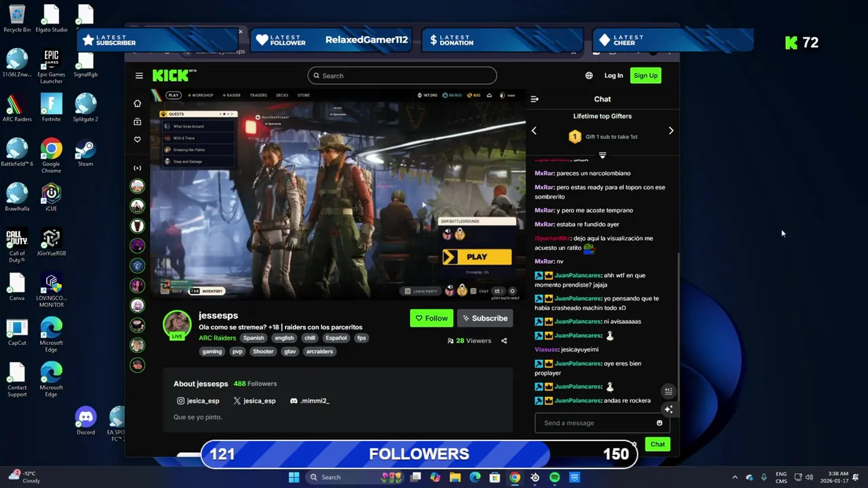The image size is (868, 488).
Task: Open emoji picker in chat box
Action: coord(659,423)
